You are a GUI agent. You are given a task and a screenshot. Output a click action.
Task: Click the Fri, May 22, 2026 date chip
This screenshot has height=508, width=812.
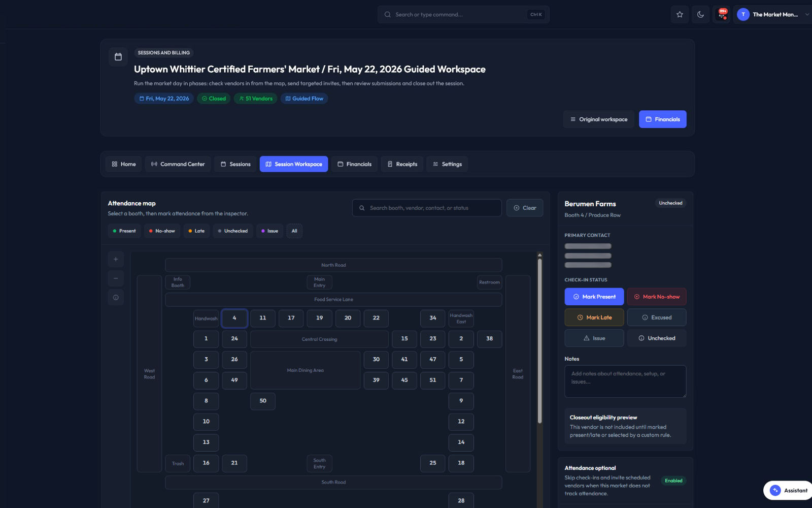point(164,99)
